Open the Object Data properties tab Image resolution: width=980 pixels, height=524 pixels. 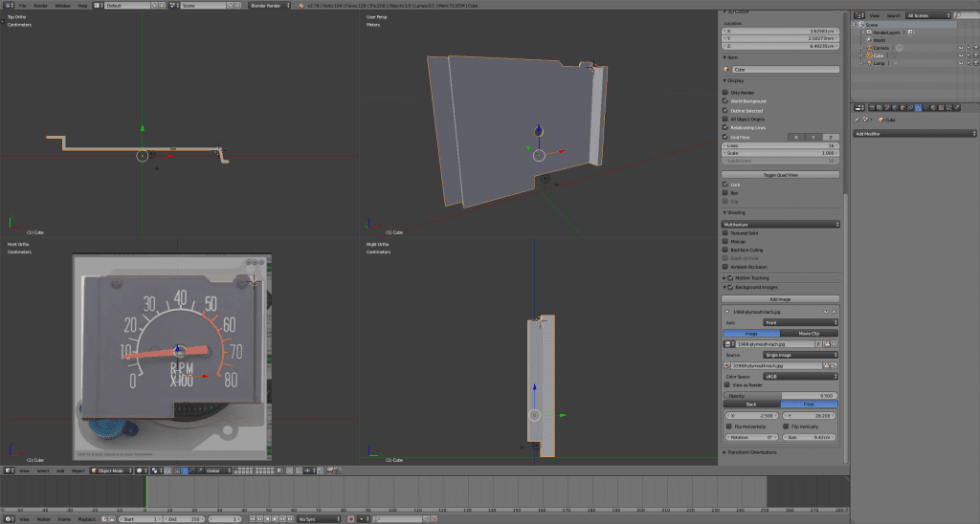click(925, 107)
